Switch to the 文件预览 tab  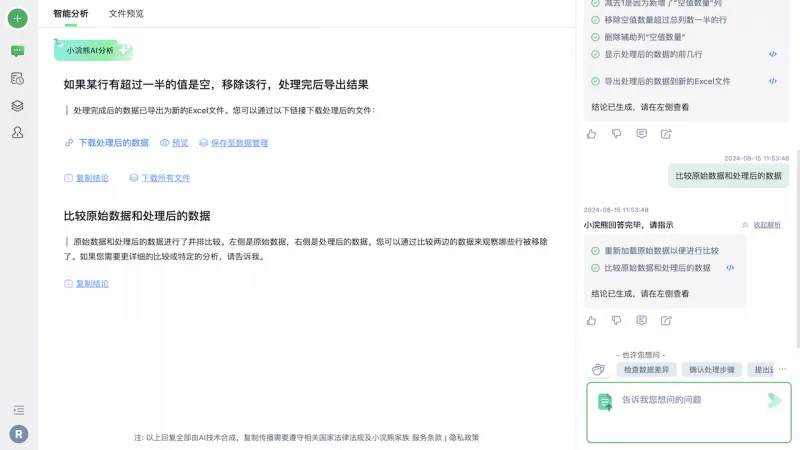(x=126, y=14)
